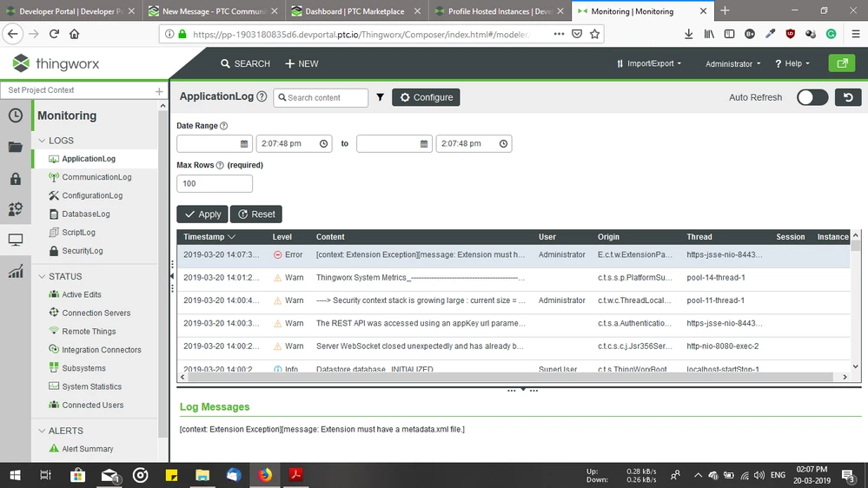The image size is (868, 488).
Task: Open the Security lock icon in sidebar
Action: [16, 178]
